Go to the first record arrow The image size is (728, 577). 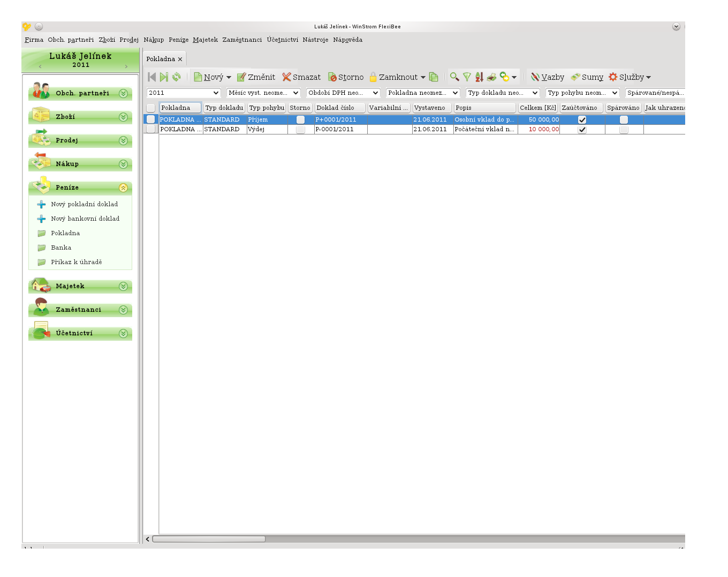tap(152, 77)
